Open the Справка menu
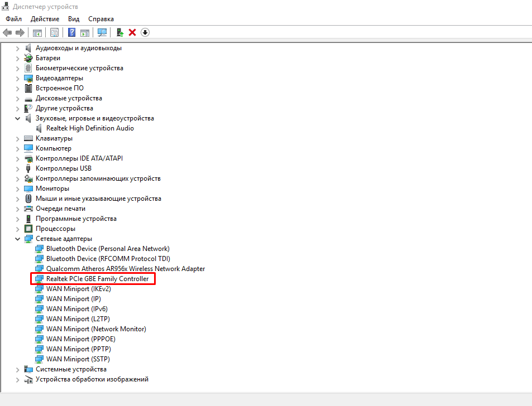 101,19
